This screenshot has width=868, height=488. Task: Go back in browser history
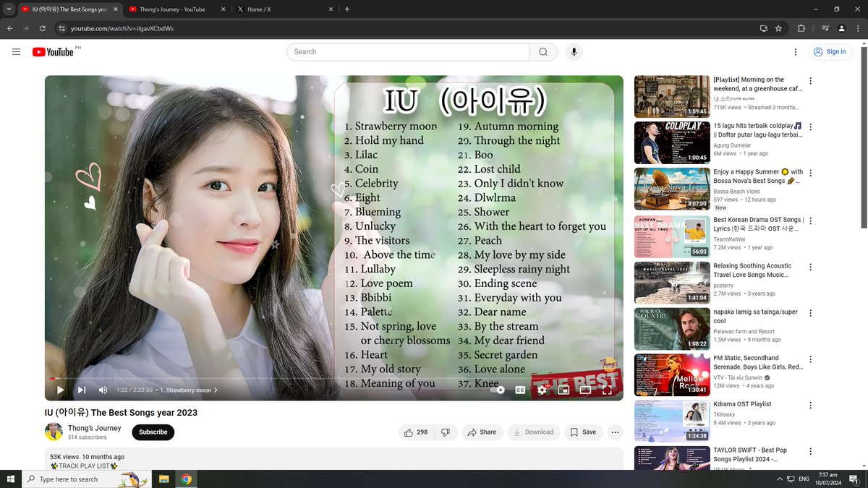pyautogui.click(x=9, y=28)
